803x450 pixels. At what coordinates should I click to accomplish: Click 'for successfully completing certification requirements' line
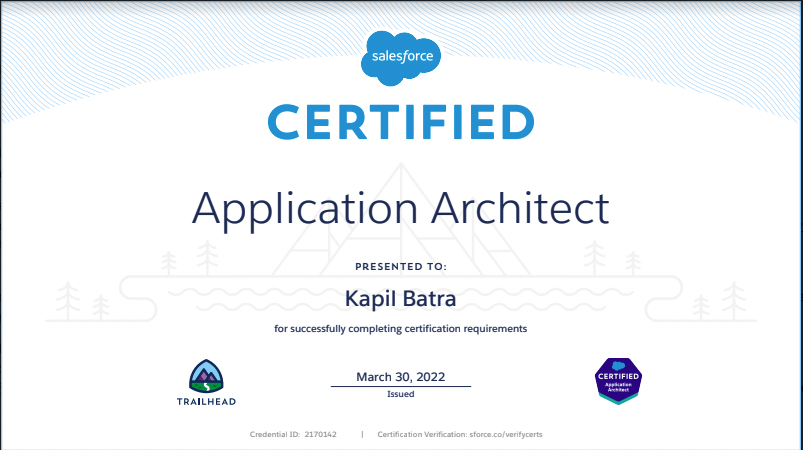click(x=400, y=329)
